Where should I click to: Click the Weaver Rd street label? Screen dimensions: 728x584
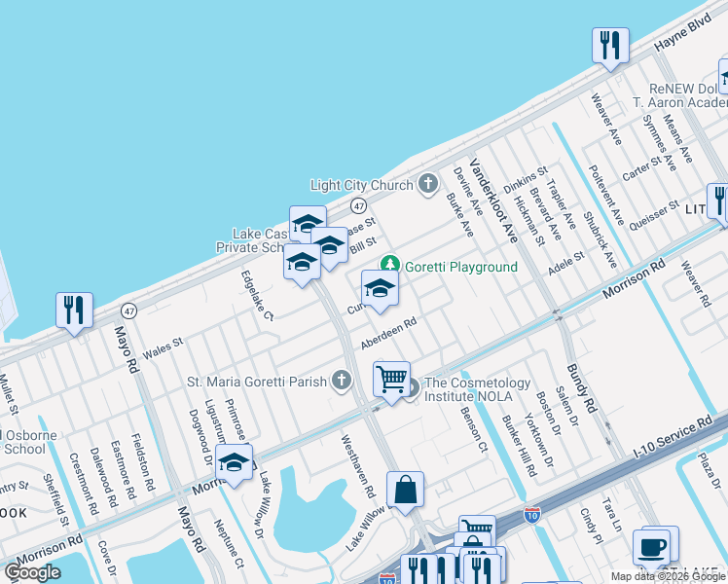(696, 283)
